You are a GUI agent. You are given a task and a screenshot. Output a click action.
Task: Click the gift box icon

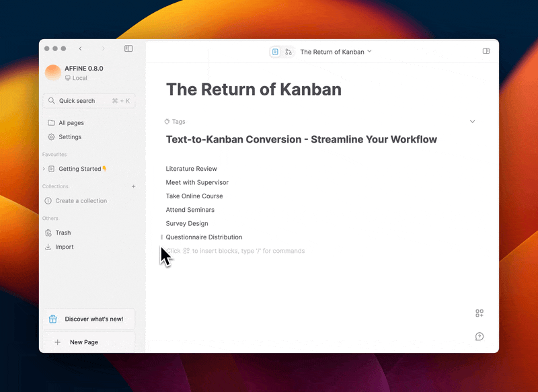(x=53, y=319)
